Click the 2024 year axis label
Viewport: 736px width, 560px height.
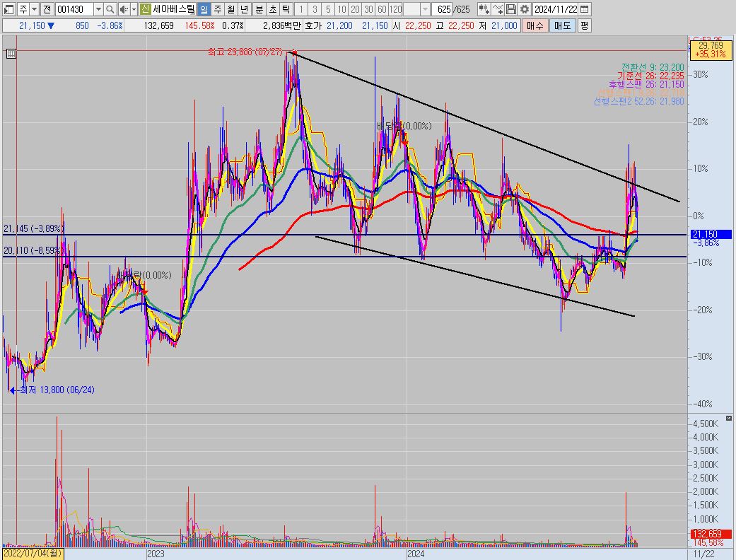pyautogui.click(x=416, y=554)
